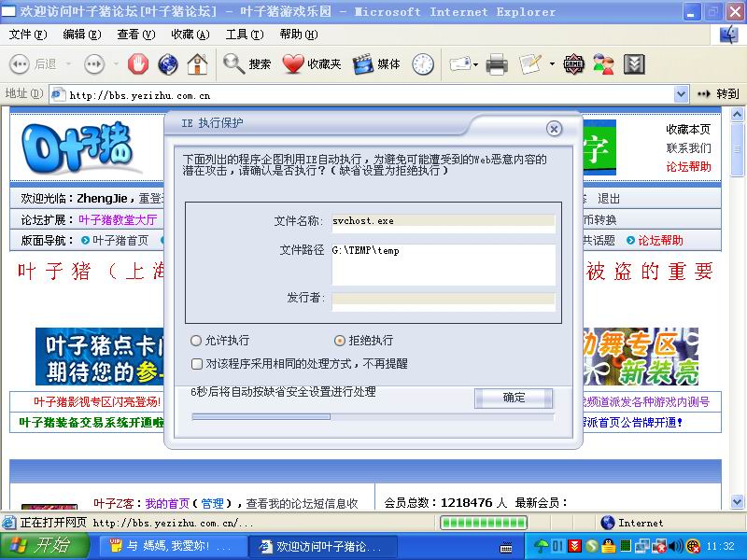Open the 工具(T) menu
This screenshot has height=560, width=747.
[x=245, y=35]
